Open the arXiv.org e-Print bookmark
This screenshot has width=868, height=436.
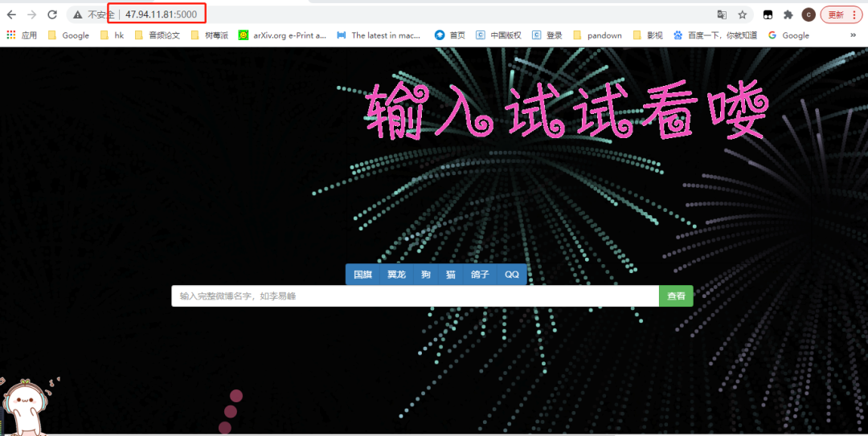282,35
